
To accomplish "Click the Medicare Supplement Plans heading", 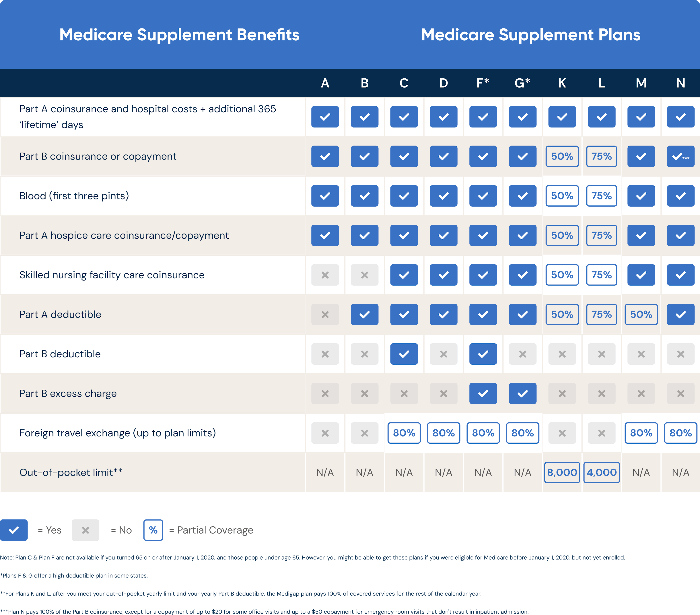I will tap(530, 35).
